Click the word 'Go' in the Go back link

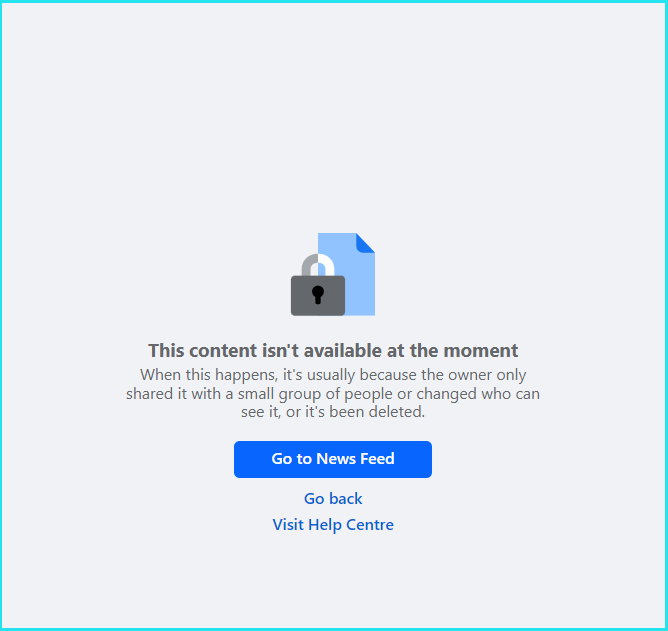314,498
